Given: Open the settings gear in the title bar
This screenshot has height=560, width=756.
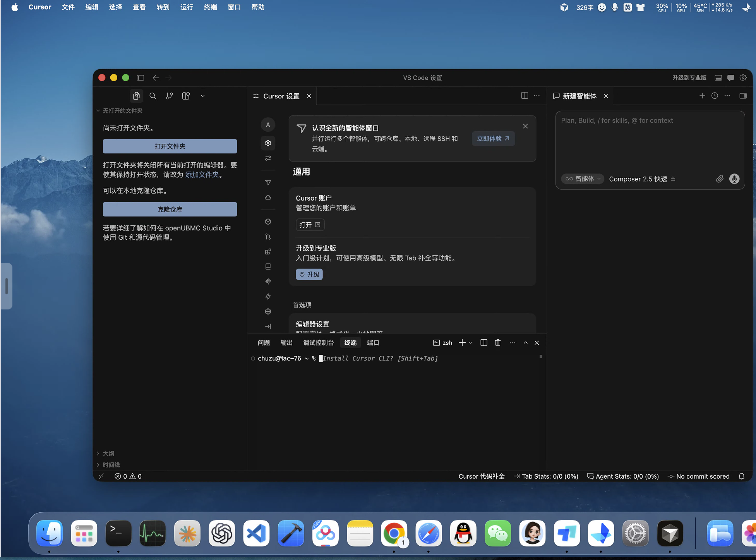Looking at the screenshot, I should coord(743,77).
